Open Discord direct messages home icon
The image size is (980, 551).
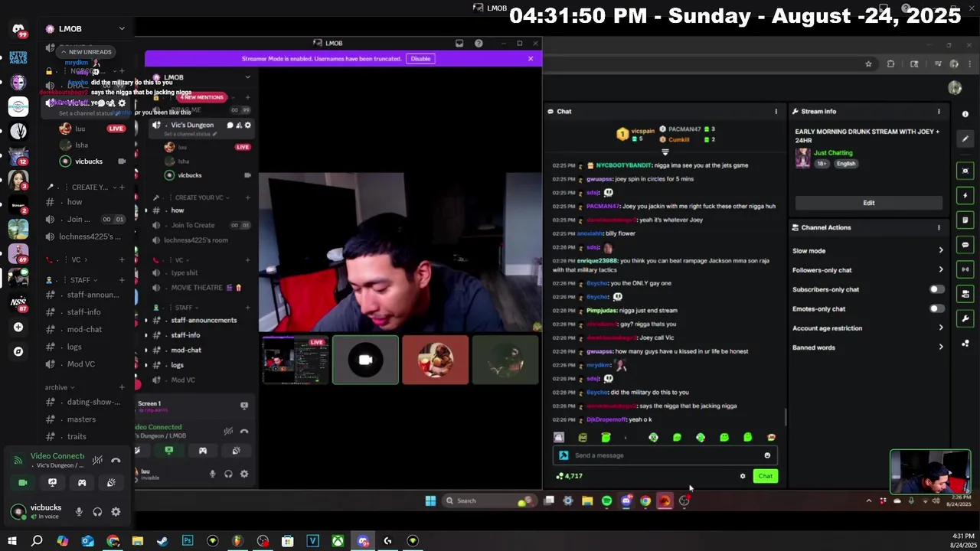tap(18, 30)
